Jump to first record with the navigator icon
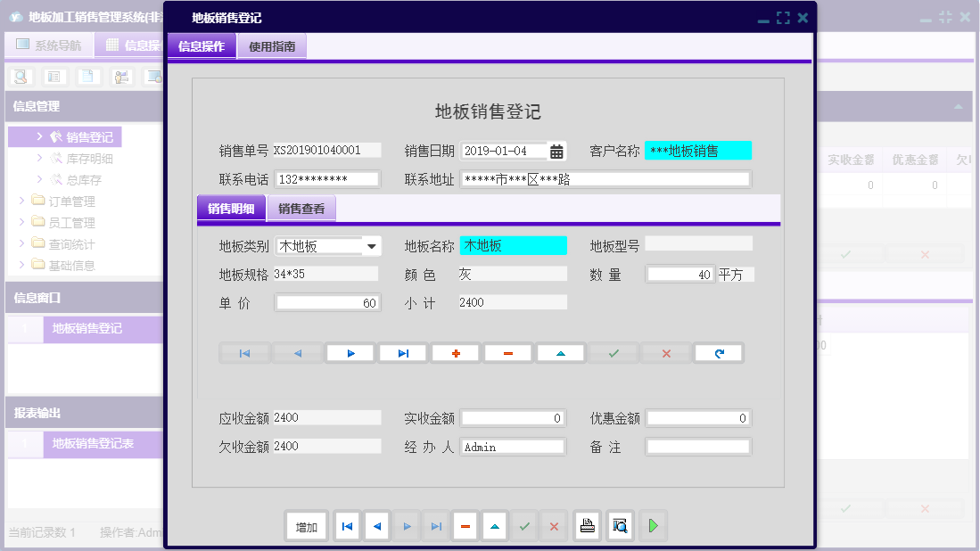This screenshot has width=980, height=551. [x=244, y=352]
